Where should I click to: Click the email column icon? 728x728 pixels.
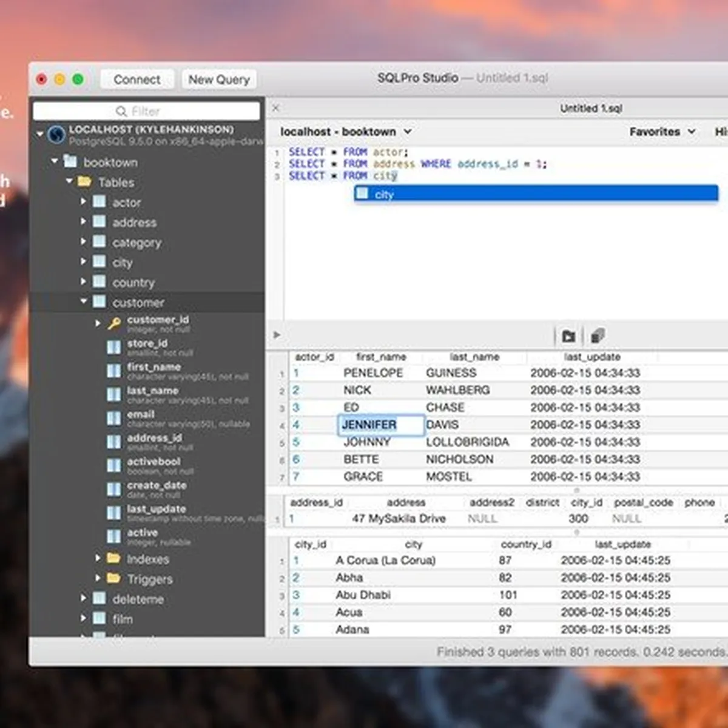click(x=113, y=419)
